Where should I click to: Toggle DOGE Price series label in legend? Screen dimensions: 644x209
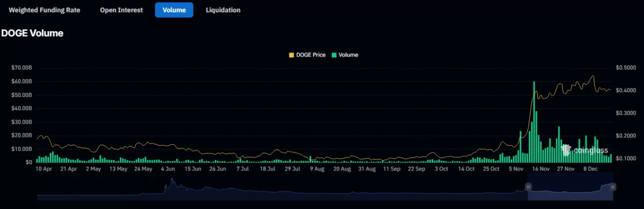311,55
